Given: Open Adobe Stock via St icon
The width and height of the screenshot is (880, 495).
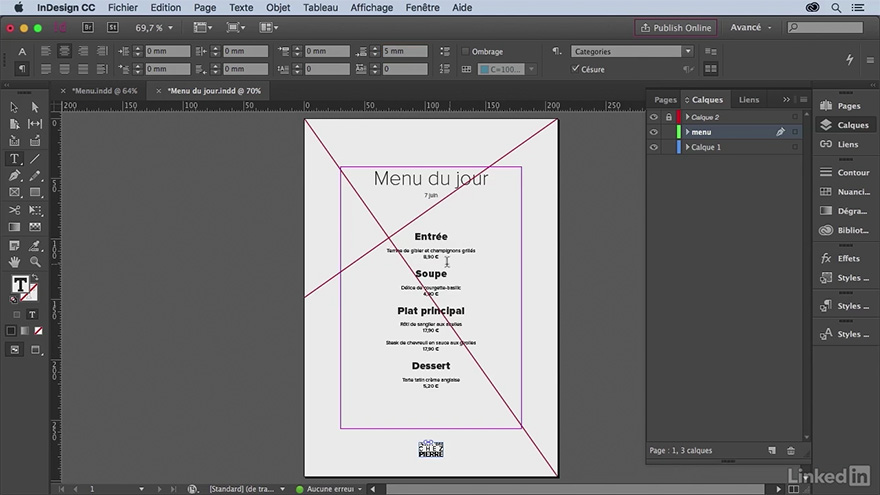Looking at the screenshot, I should pyautogui.click(x=112, y=28).
